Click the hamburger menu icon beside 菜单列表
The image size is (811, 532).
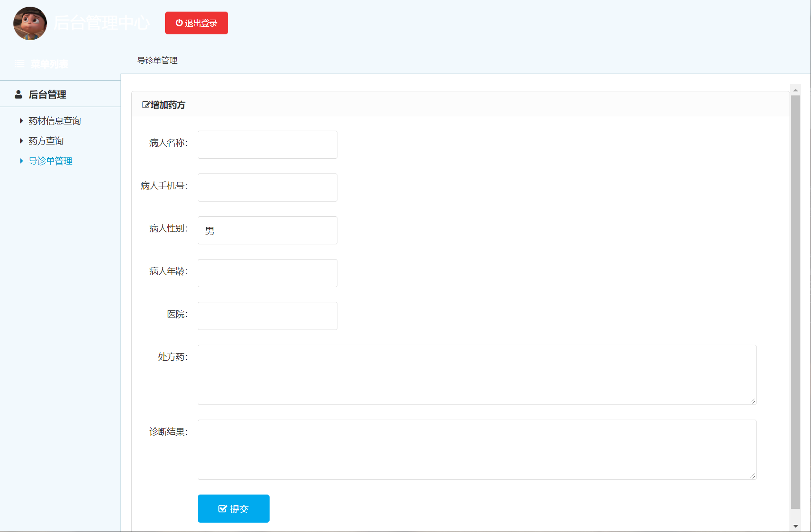coord(19,63)
